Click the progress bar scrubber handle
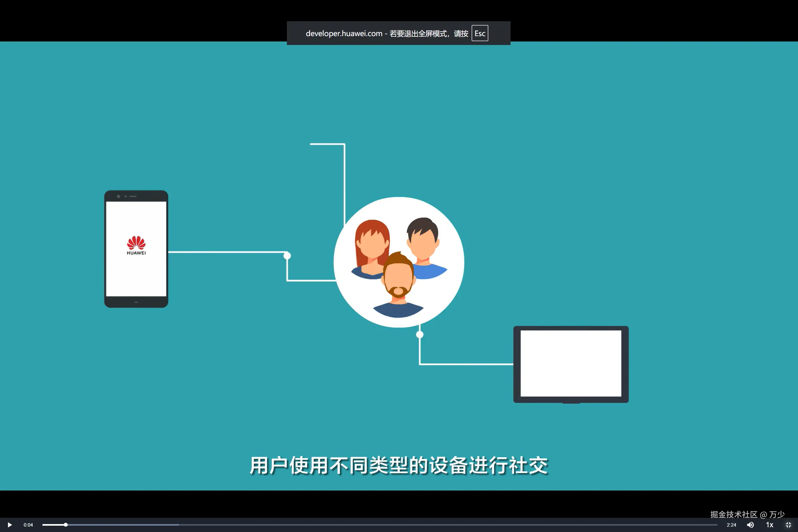This screenshot has width=798, height=532. [66, 525]
